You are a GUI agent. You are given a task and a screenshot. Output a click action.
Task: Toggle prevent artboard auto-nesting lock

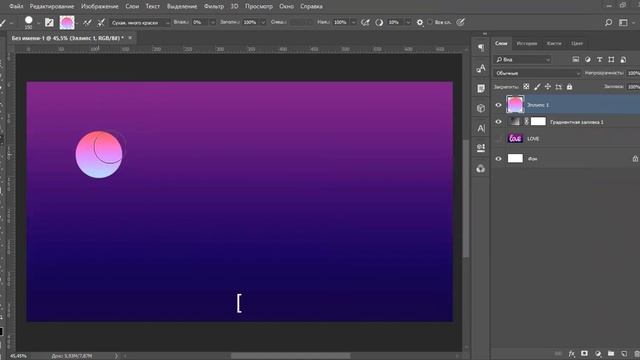coord(558,87)
